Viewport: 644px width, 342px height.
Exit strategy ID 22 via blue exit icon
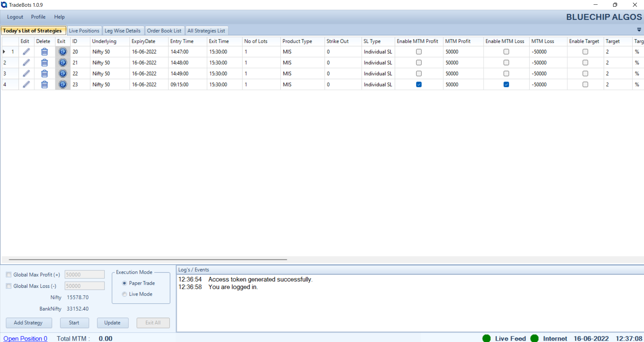pyautogui.click(x=63, y=73)
